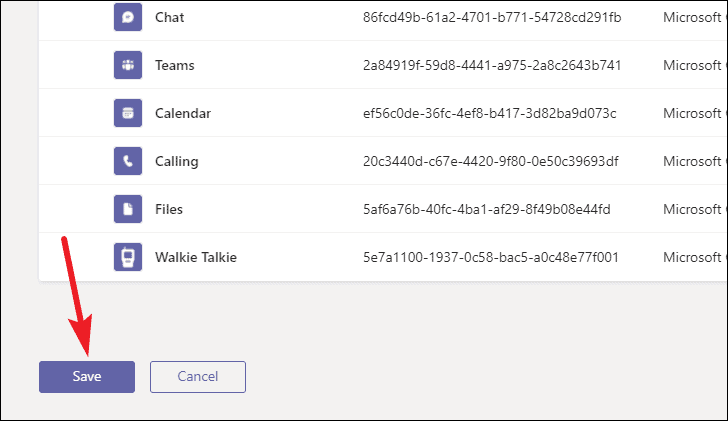This screenshot has height=421, width=728.
Task: Select the Walkie Talkie app name
Action: coord(196,258)
